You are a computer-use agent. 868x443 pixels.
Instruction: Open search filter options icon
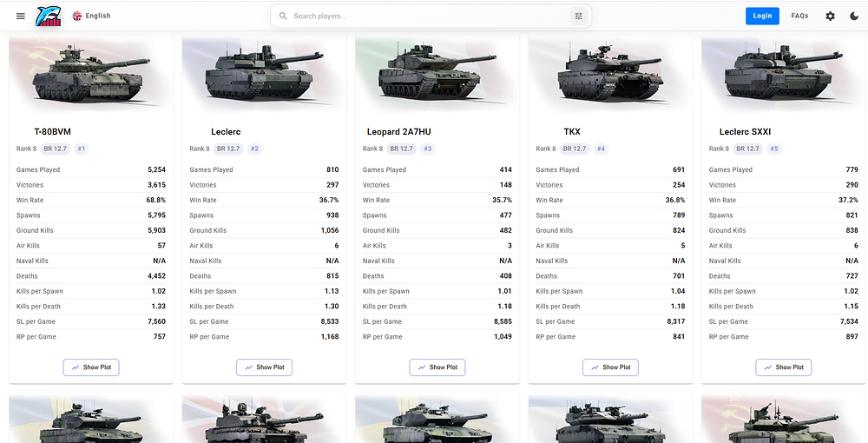578,16
